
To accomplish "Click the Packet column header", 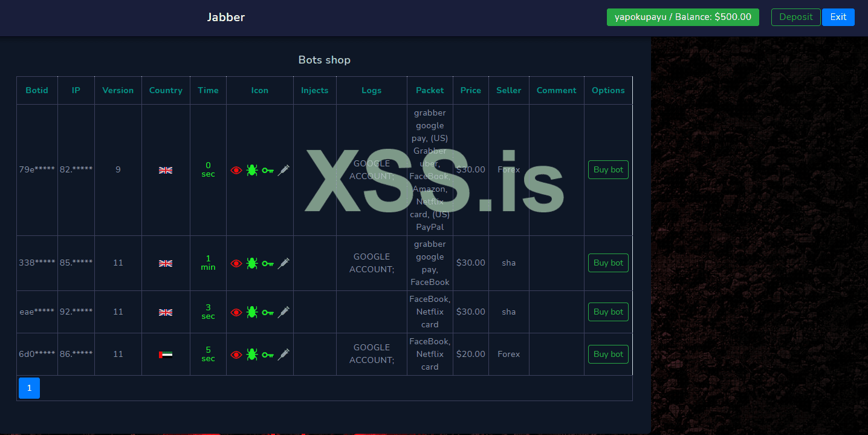I will click(x=430, y=90).
